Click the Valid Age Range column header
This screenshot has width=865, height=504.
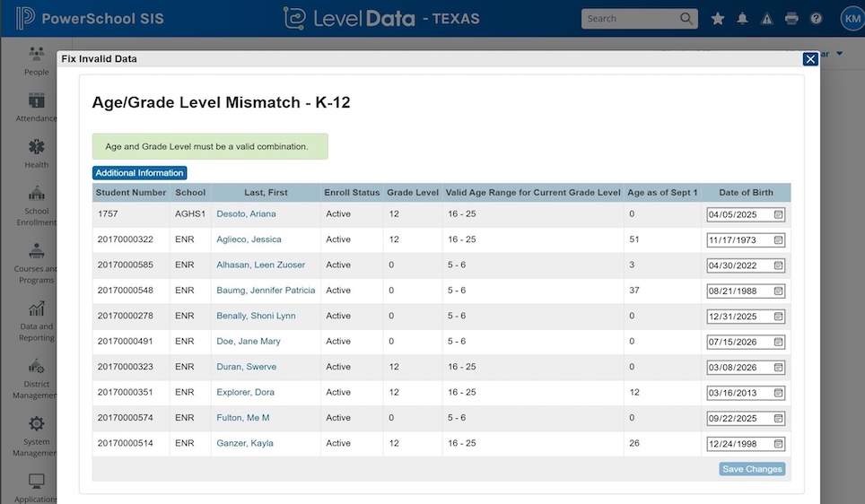coord(533,193)
